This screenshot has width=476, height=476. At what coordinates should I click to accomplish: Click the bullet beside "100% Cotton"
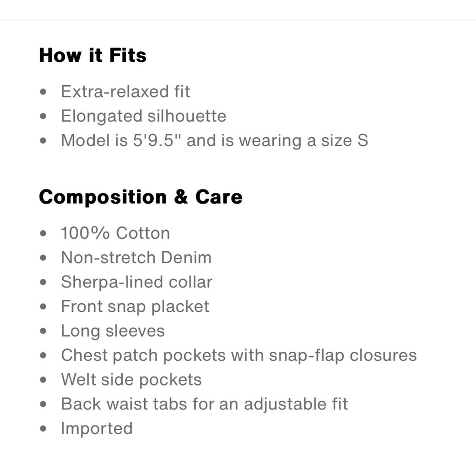(x=44, y=234)
